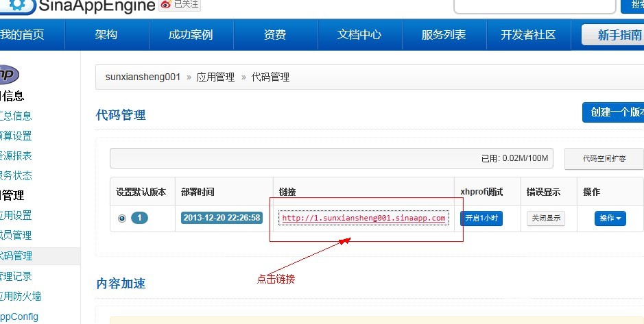Open 管理记录 in the sidebar
Viewport: 644px width, 324px height.
(16, 277)
